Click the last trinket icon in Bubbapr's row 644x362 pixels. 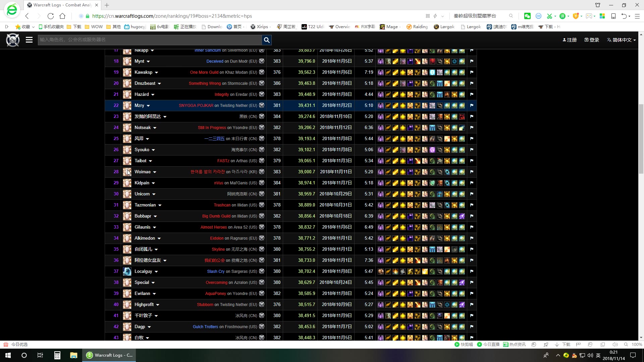462,216
